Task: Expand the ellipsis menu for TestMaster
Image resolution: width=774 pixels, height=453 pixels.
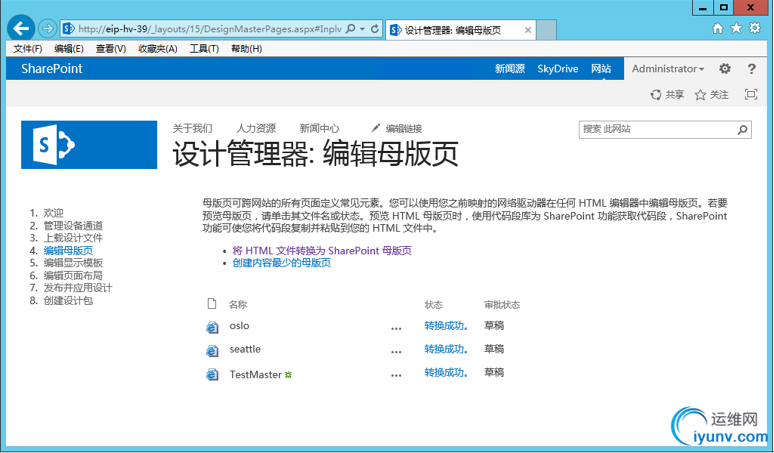Action: pyautogui.click(x=396, y=375)
